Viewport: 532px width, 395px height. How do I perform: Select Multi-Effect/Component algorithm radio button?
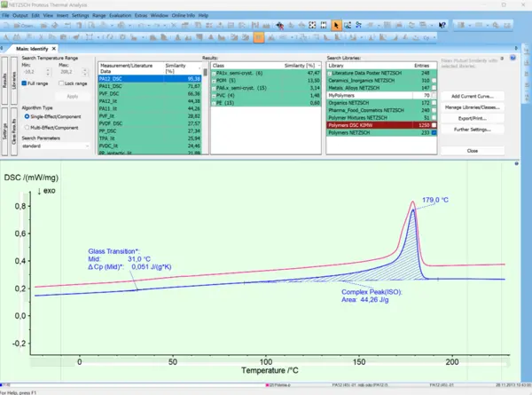pyautogui.click(x=27, y=128)
